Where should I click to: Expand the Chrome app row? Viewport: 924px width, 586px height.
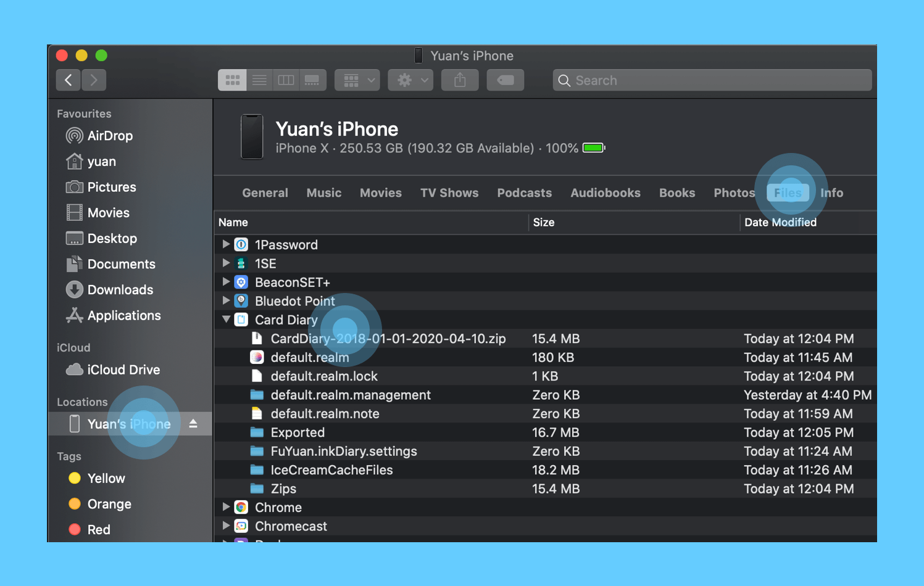pos(226,507)
